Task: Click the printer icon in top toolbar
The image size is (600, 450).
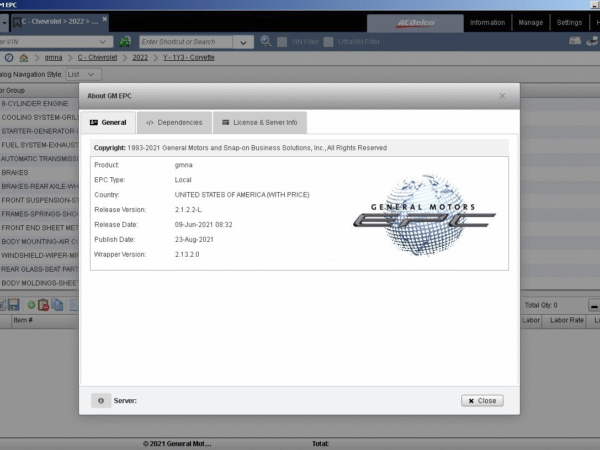Action: click(593, 41)
